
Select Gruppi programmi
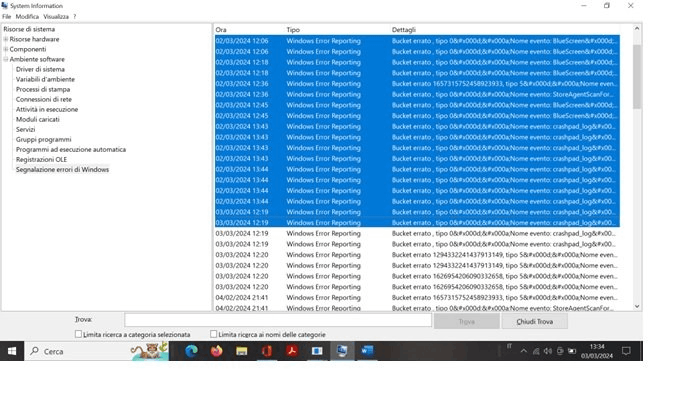43,139
